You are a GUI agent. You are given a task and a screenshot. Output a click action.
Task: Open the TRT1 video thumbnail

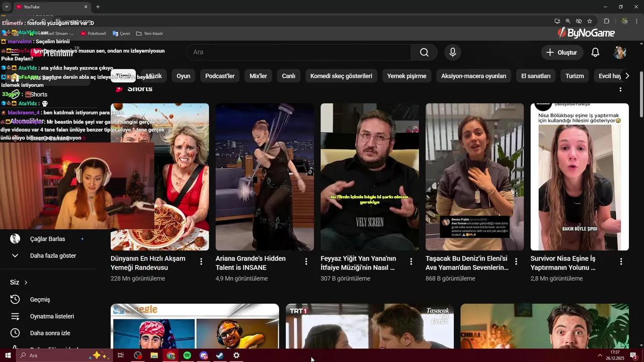click(x=369, y=326)
